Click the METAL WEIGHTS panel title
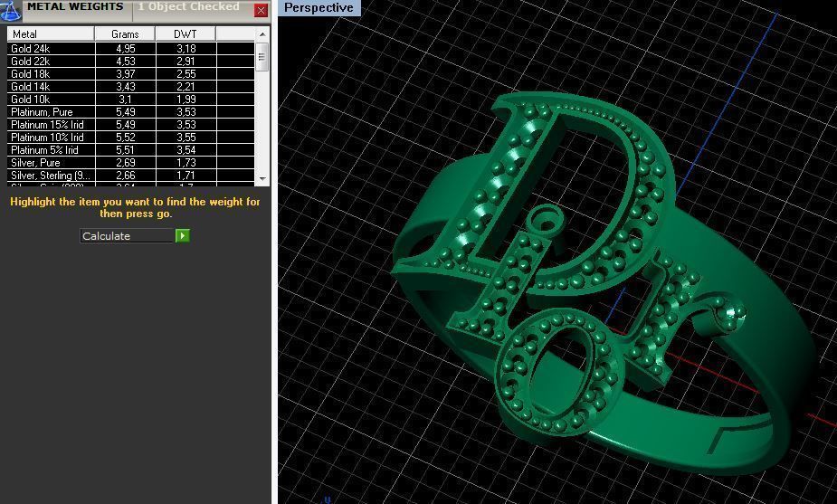 (75, 7)
